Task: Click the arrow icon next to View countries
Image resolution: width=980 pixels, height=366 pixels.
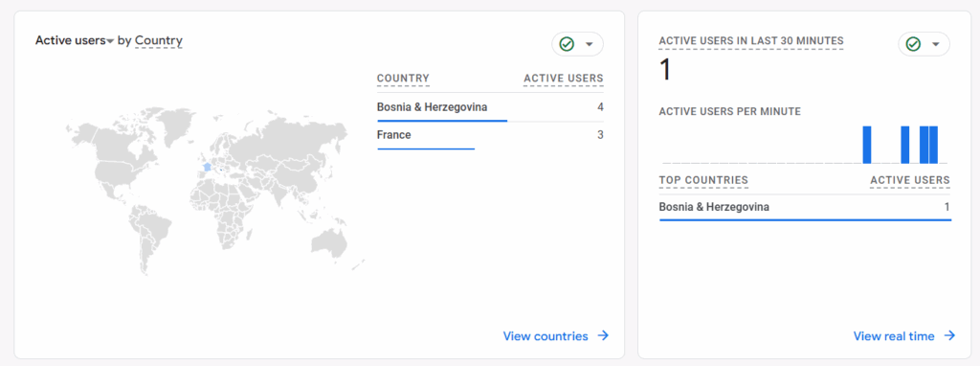Action: (x=603, y=336)
